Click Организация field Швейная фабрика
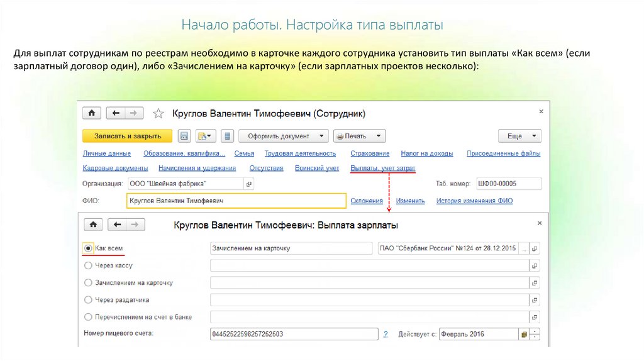The width and height of the screenshot is (644, 361). [186, 184]
